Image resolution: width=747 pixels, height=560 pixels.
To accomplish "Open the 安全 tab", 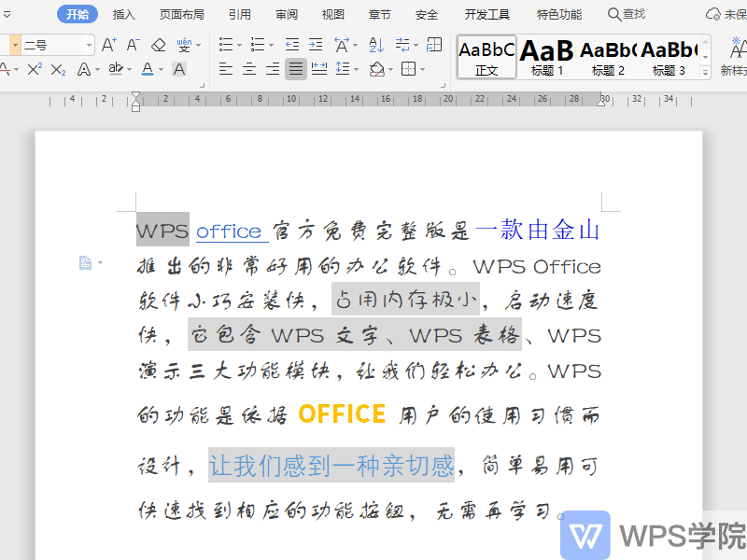I will 427,15.
